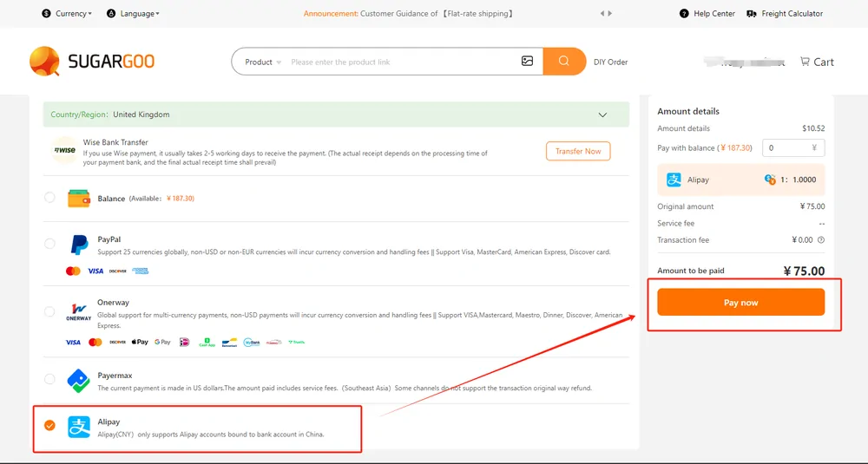Click the Onerway logo icon

(79, 312)
